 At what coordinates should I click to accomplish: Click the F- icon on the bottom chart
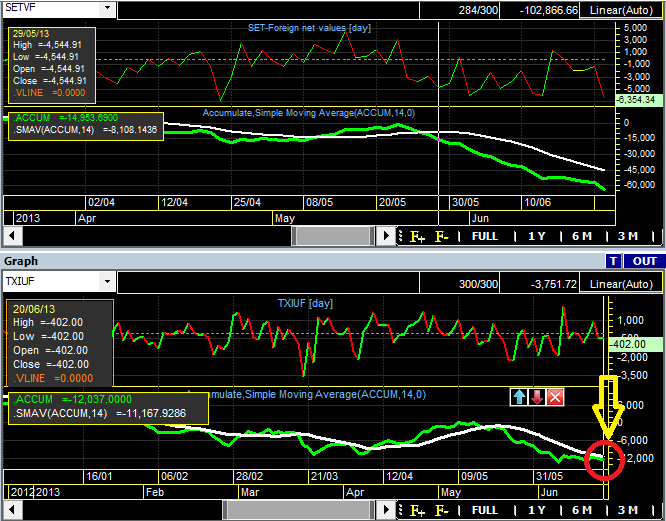(441, 510)
